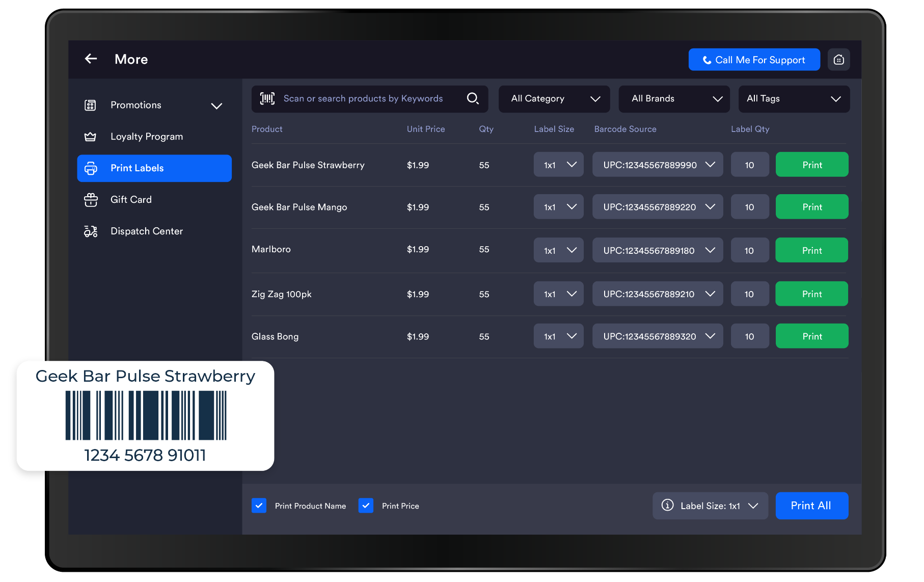Open the Dispatch Center menu item
The image size is (924, 582).
[147, 231]
